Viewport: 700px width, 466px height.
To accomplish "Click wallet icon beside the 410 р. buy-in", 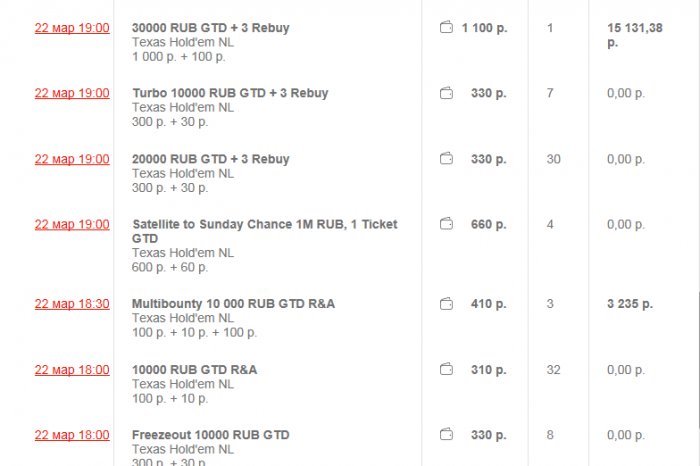I will pos(447,304).
